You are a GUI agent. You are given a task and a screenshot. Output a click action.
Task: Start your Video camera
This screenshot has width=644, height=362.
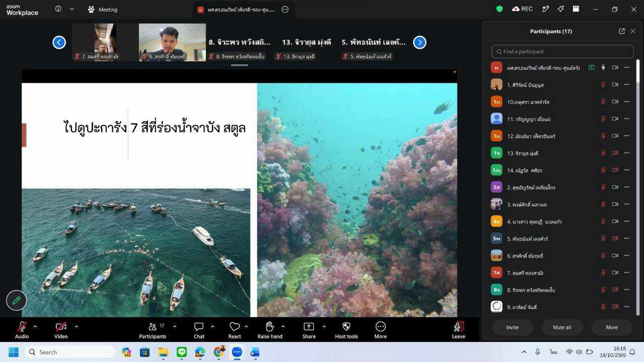click(x=61, y=330)
